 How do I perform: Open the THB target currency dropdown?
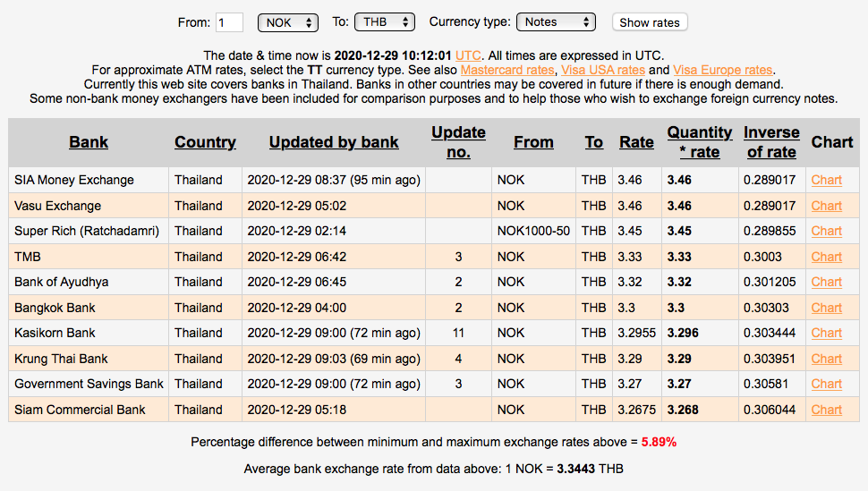[x=384, y=22]
